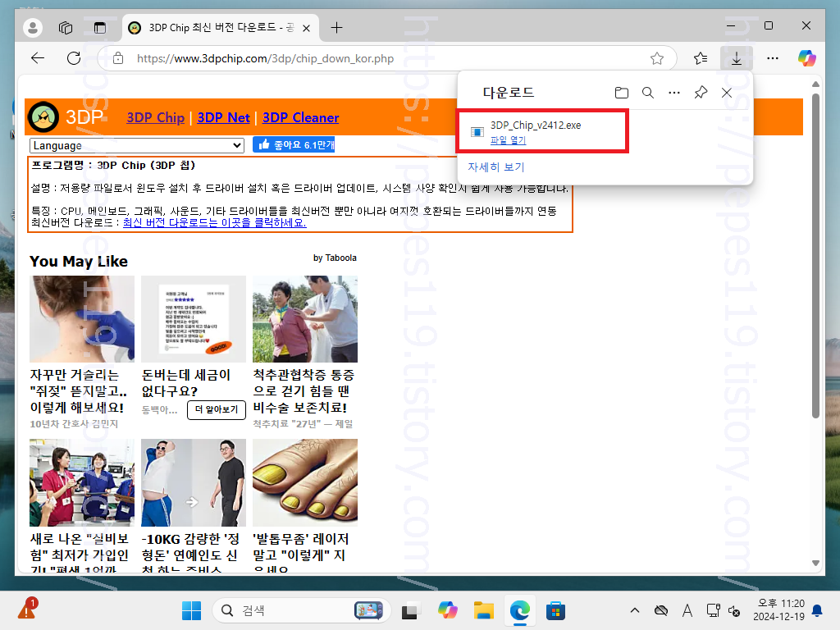Open the tab actions menu icon

point(99,27)
